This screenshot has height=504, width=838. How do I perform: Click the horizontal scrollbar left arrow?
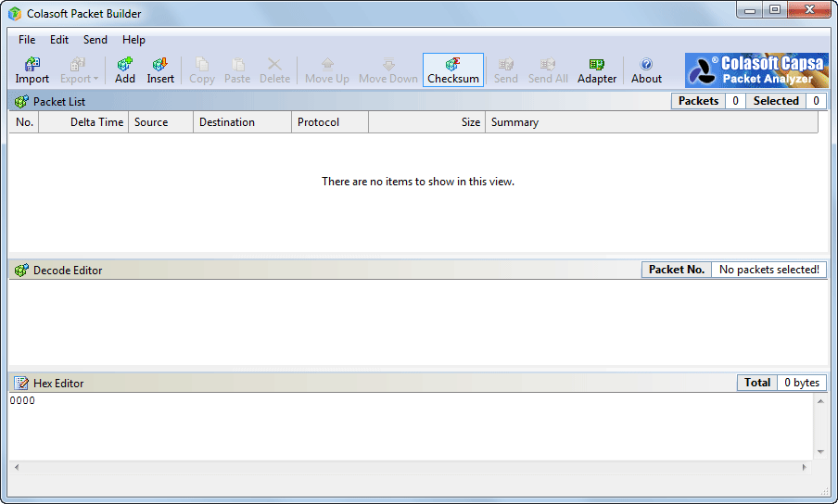(17, 467)
